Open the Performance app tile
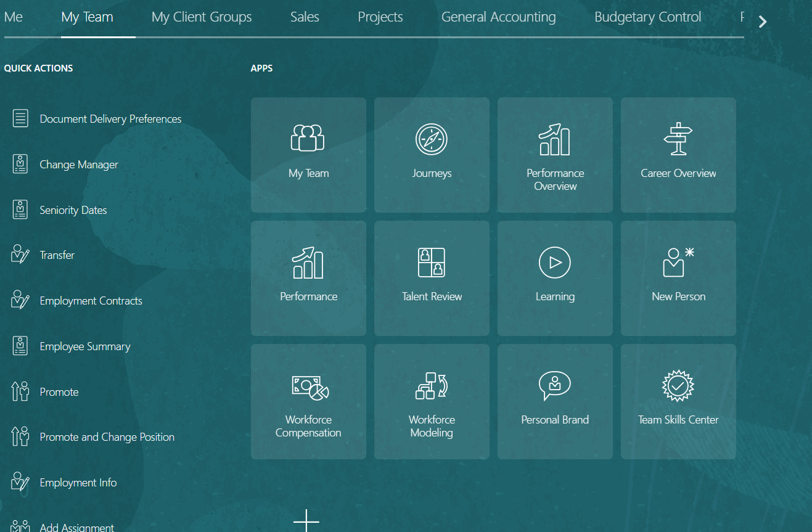 [308, 278]
